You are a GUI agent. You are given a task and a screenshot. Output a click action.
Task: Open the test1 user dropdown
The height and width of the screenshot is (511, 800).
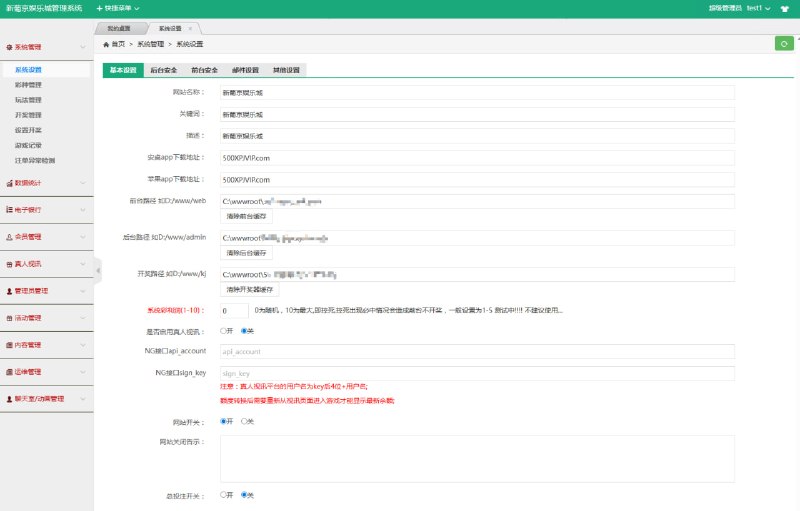click(752, 8)
